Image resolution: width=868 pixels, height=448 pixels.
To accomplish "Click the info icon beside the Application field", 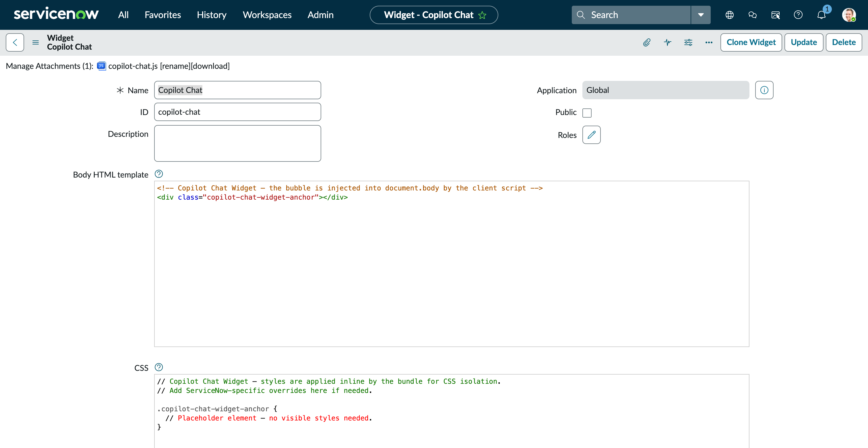I will click(764, 90).
